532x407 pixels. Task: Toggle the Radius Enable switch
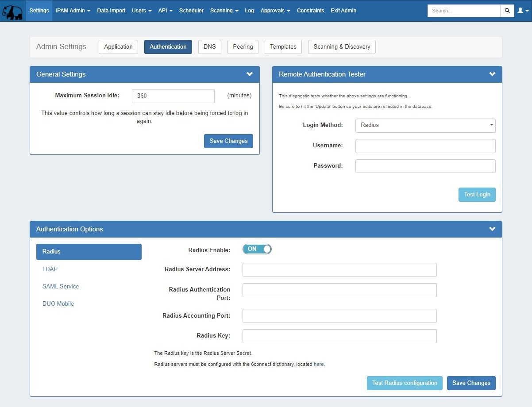click(x=257, y=249)
